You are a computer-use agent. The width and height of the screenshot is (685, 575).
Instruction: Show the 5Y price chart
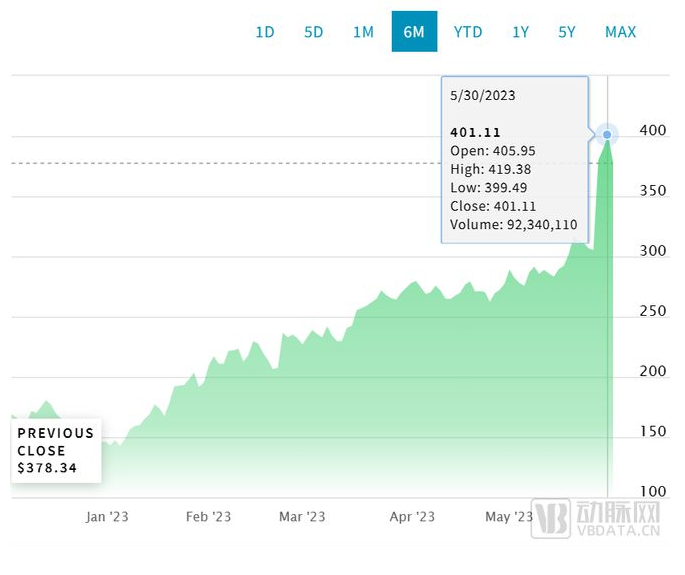coord(567,32)
